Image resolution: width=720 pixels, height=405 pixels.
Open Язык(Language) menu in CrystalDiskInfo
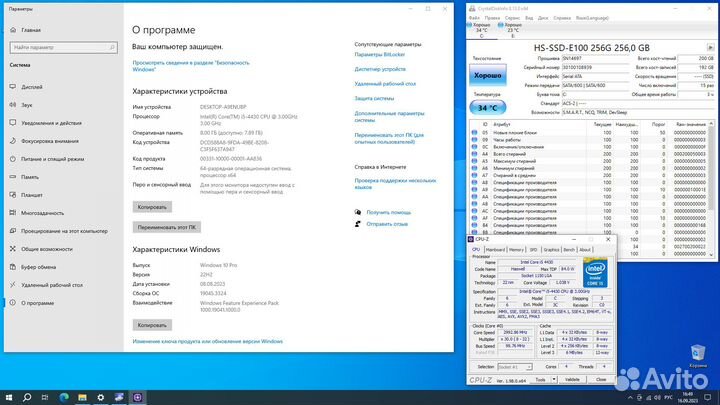coord(592,18)
